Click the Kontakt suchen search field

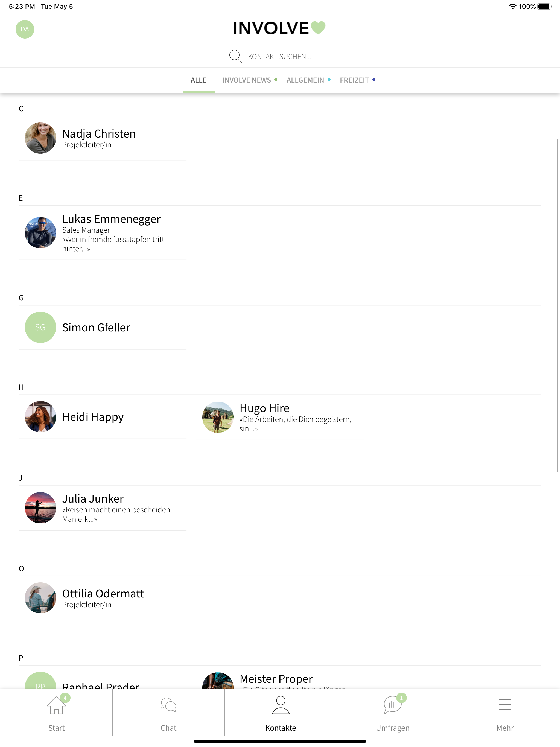coord(280,56)
